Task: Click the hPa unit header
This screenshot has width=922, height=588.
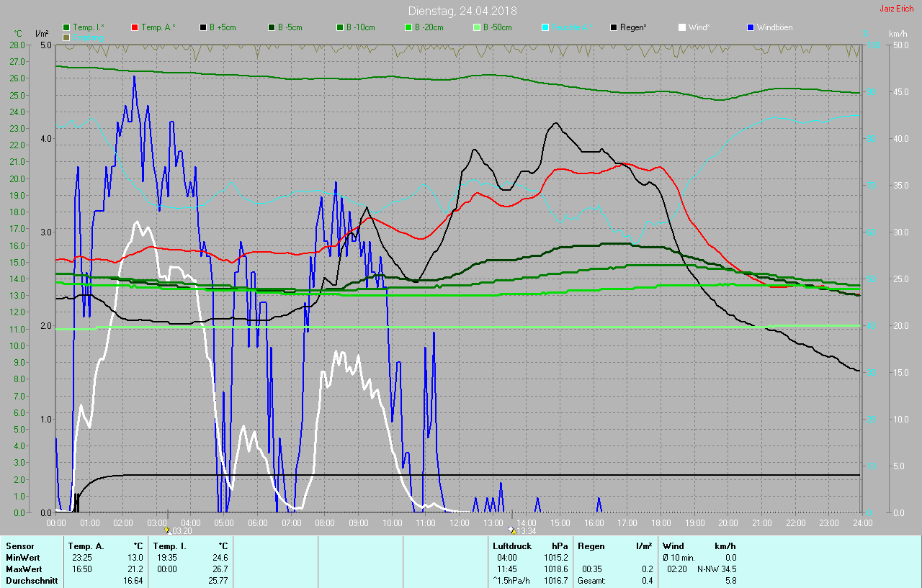Action: pos(560,546)
